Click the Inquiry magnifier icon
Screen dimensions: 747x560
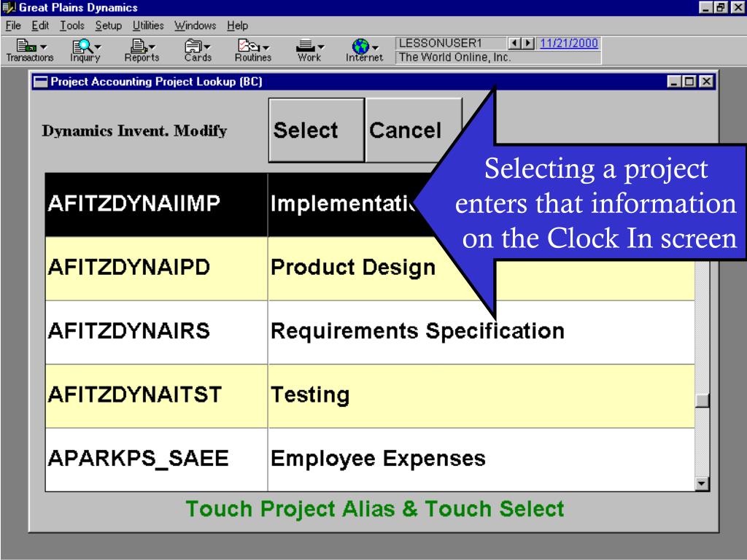(82, 46)
